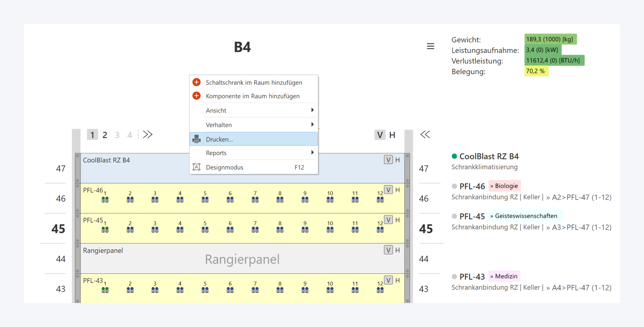
Task: Click the red plus icon for Komponente hinzufügen
Action: coord(196,96)
